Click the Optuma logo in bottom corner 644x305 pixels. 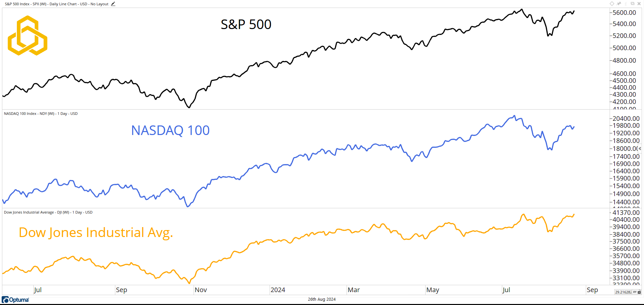[16, 300]
